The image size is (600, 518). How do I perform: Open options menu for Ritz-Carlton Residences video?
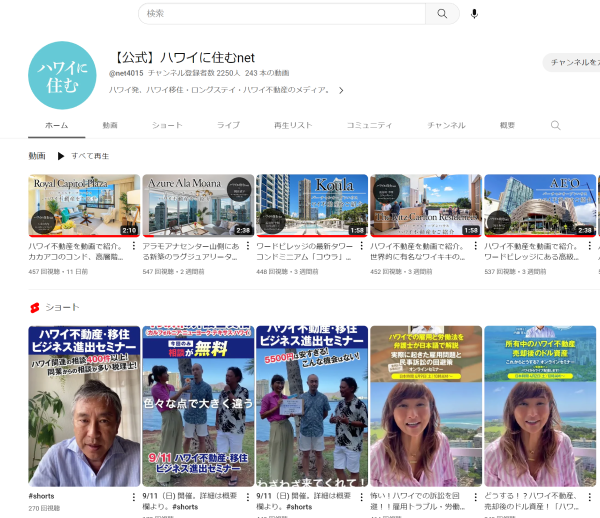475,246
